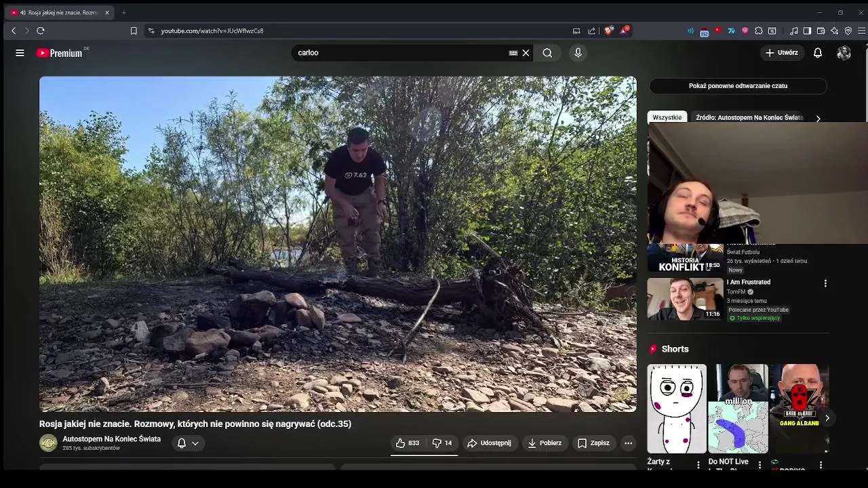Open the Autostopem Na Koniec Świata channel avatar
This screenshot has height=488, width=868.
pos(48,443)
